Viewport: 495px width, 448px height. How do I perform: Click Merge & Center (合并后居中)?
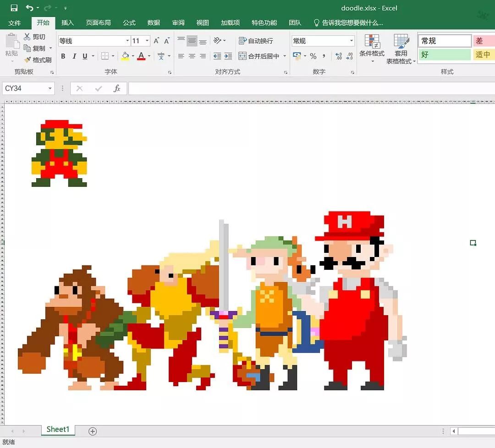coord(259,56)
